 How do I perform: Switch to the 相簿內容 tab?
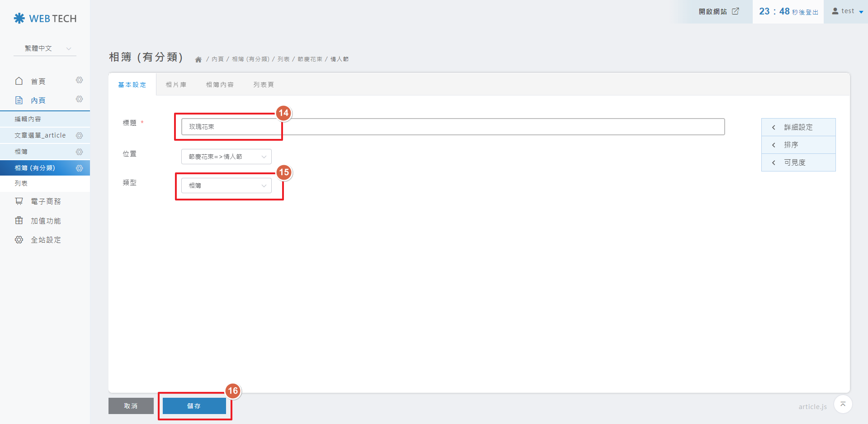coord(220,85)
